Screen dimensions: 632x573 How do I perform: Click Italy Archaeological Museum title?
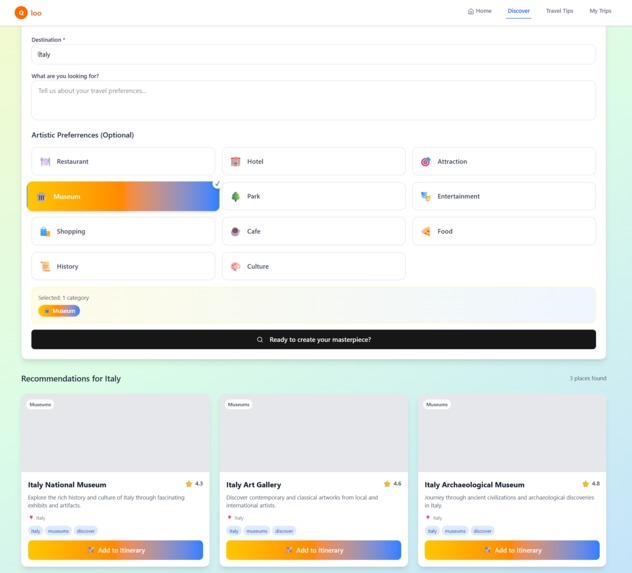tap(474, 485)
